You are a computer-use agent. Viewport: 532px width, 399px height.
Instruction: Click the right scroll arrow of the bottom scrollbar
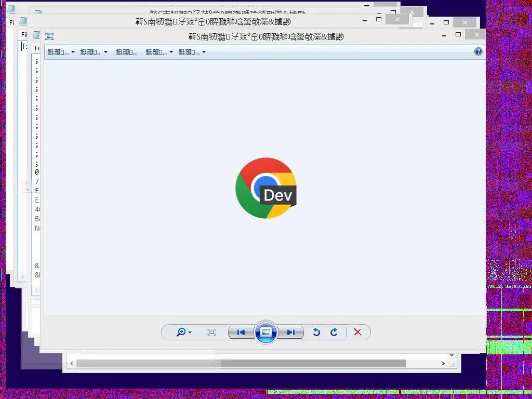pyautogui.click(x=443, y=363)
